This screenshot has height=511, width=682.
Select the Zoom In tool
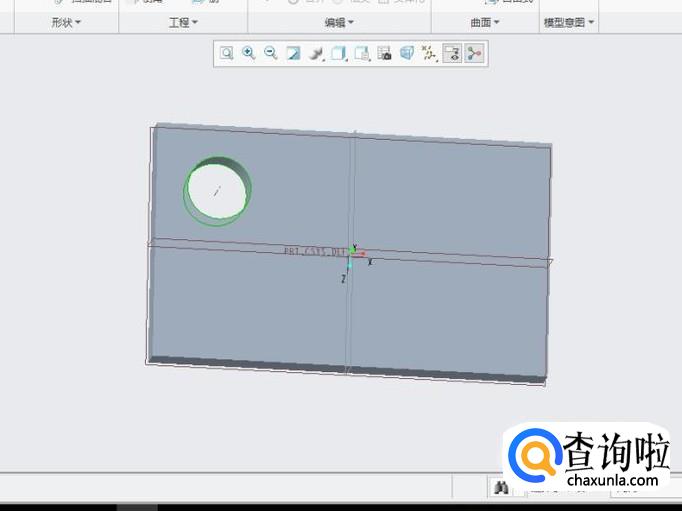[x=249, y=54]
